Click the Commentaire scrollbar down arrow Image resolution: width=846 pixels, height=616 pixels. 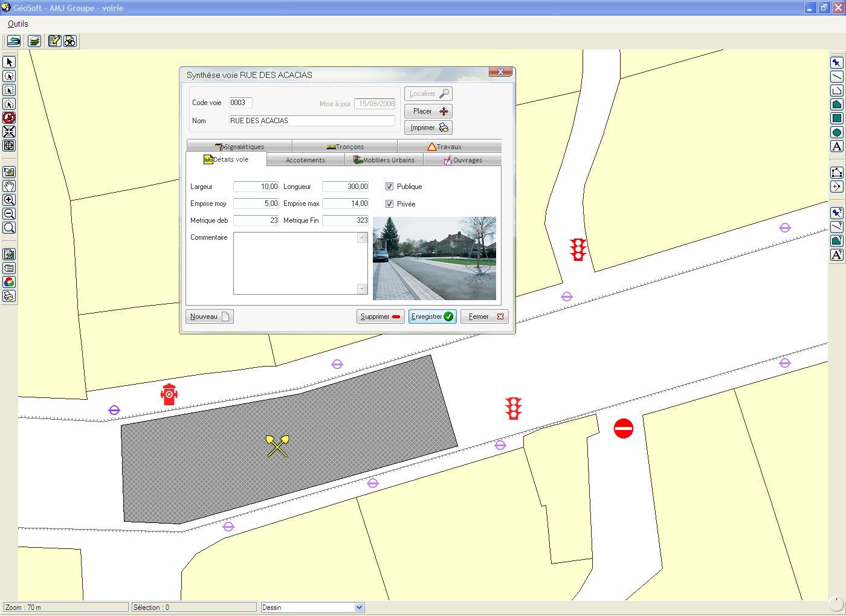point(362,289)
